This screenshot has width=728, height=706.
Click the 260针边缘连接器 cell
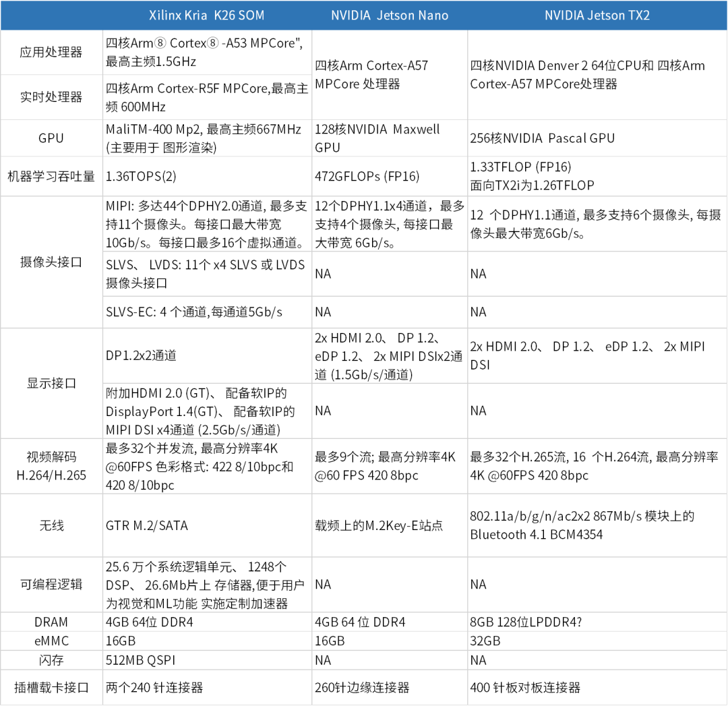(390, 687)
